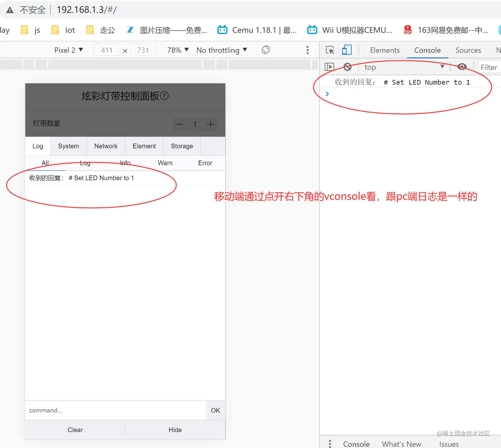This screenshot has height=448, width=501.
Task: Open the Iot bookmark folder
Action: (x=63, y=30)
